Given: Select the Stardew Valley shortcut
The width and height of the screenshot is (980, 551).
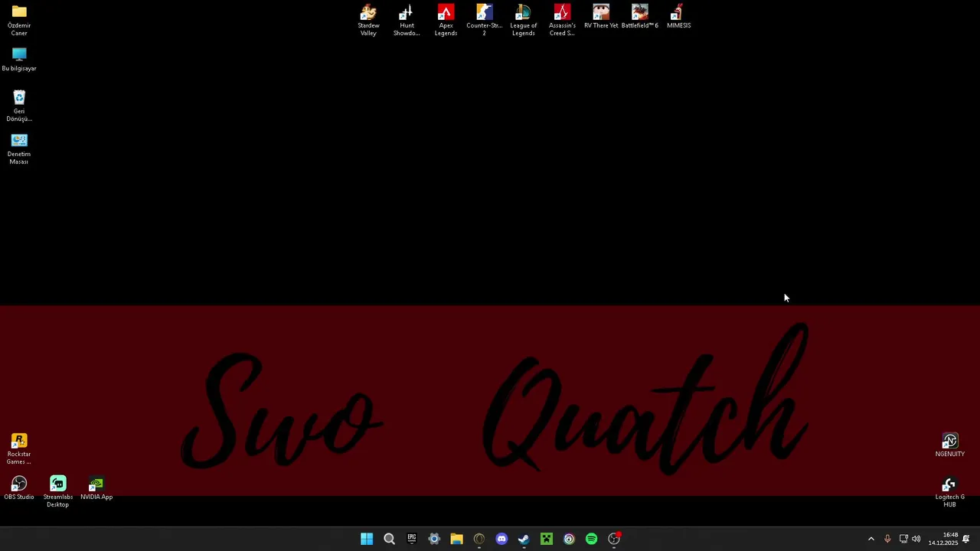Looking at the screenshot, I should coord(368,20).
